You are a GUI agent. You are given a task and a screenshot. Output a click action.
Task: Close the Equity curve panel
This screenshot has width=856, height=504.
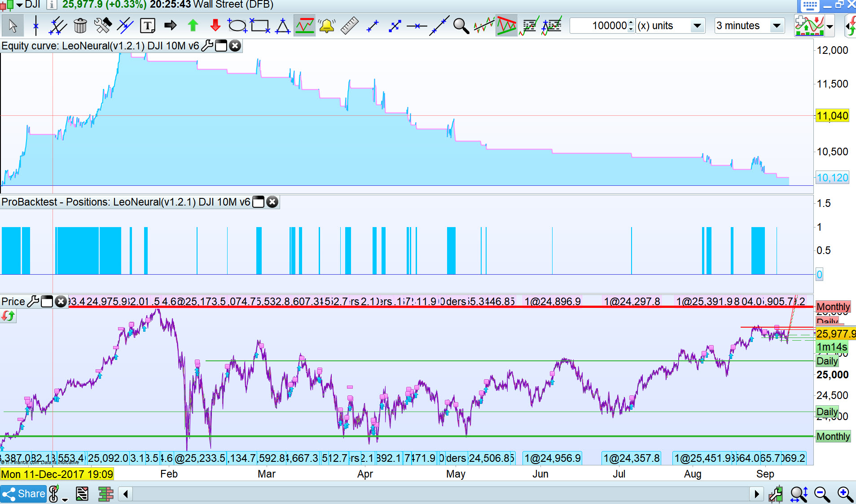235,46
